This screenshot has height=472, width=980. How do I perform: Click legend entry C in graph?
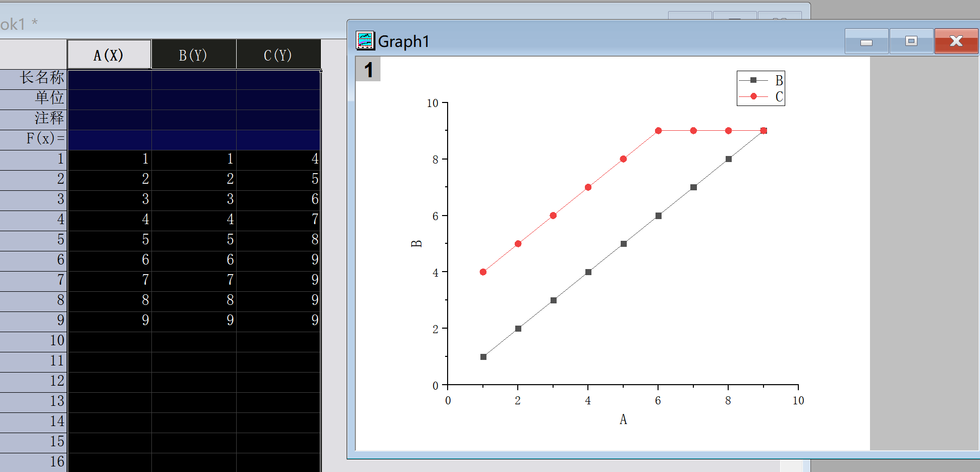(761, 96)
